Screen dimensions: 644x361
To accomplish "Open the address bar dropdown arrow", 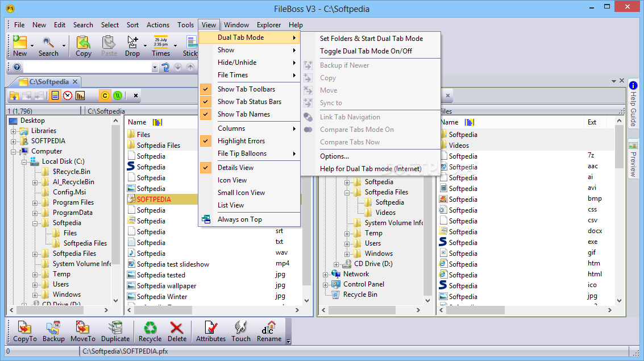I will click(x=155, y=67).
